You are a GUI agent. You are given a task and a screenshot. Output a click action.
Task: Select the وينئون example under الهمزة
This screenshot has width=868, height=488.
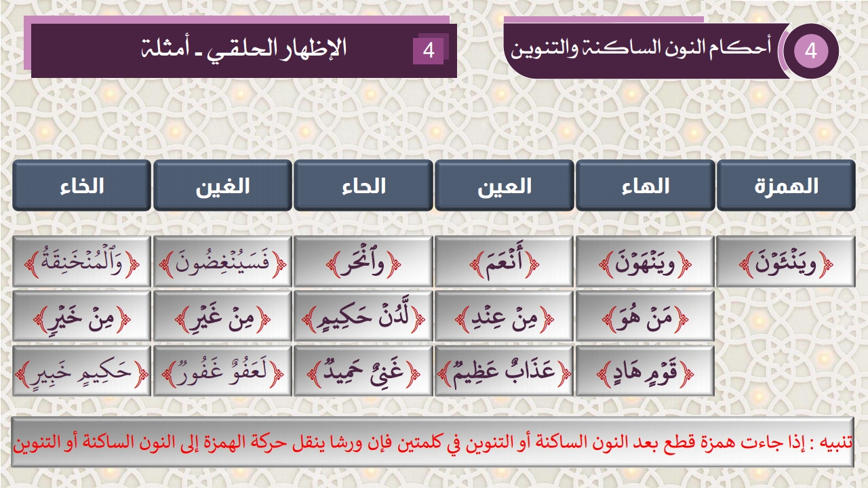coord(786,262)
